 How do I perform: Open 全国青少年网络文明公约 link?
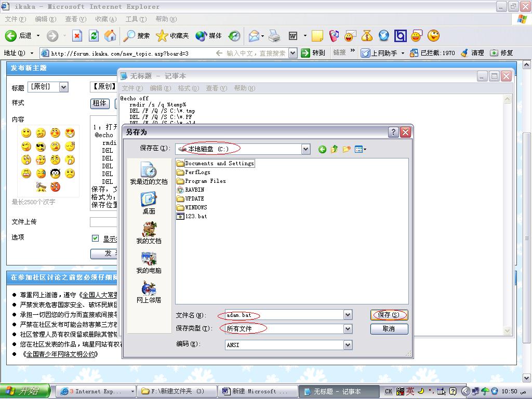point(60,354)
